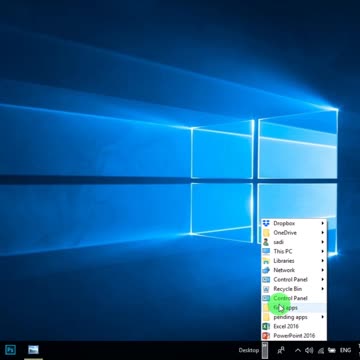The height and width of the screenshot is (360, 360).
Task: Click the People icon in the taskbar
Action: (281, 350)
